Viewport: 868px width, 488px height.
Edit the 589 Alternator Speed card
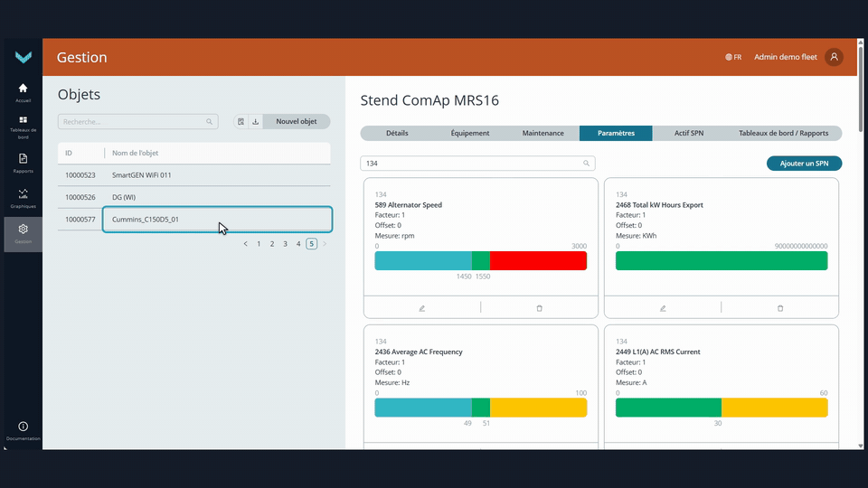[422, 308]
